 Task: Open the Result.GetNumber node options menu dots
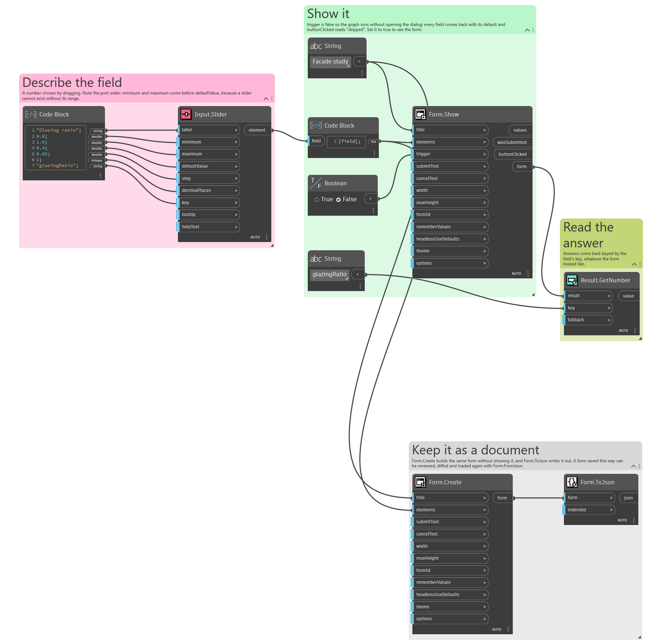635,330
